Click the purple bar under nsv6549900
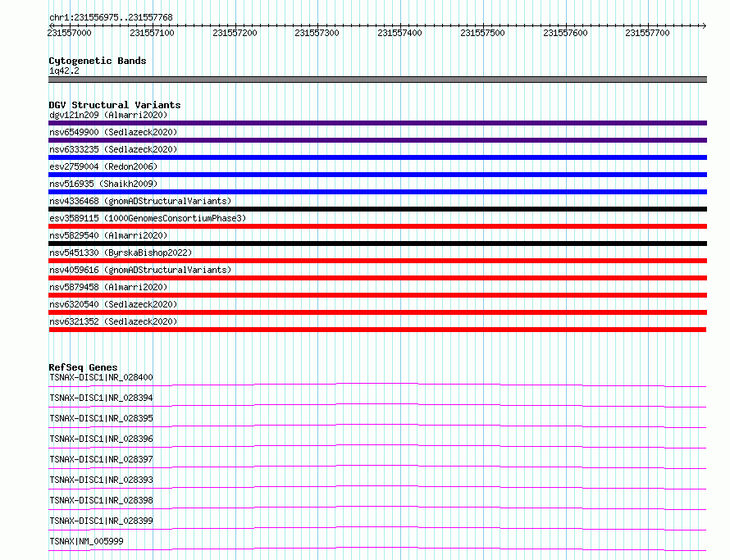Viewport: 730px width, 560px height. pos(377,140)
